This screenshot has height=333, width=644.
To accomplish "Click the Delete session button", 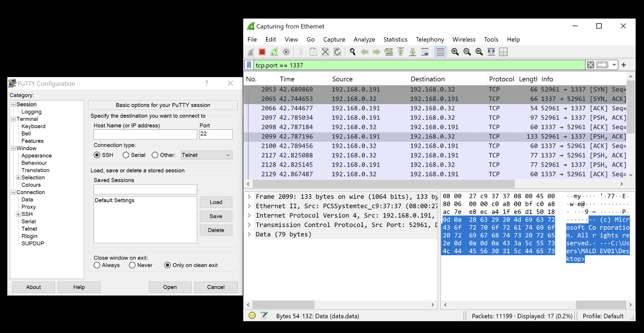I will [216, 230].
